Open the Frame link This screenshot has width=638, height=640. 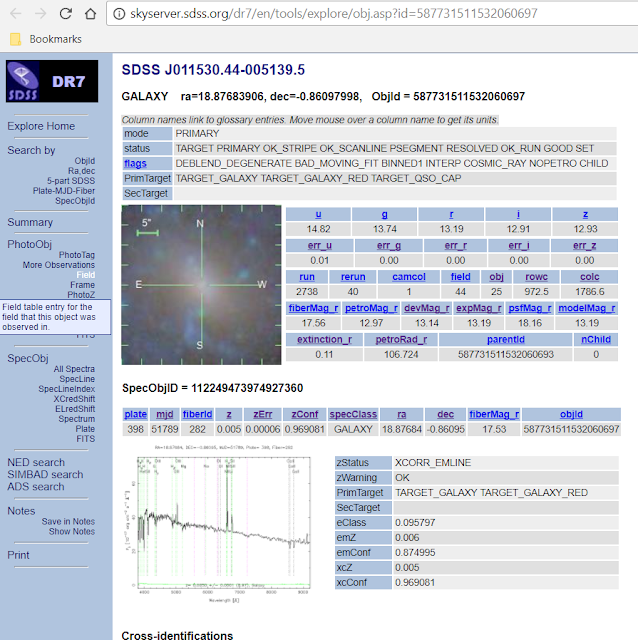(x=82, y=285)
